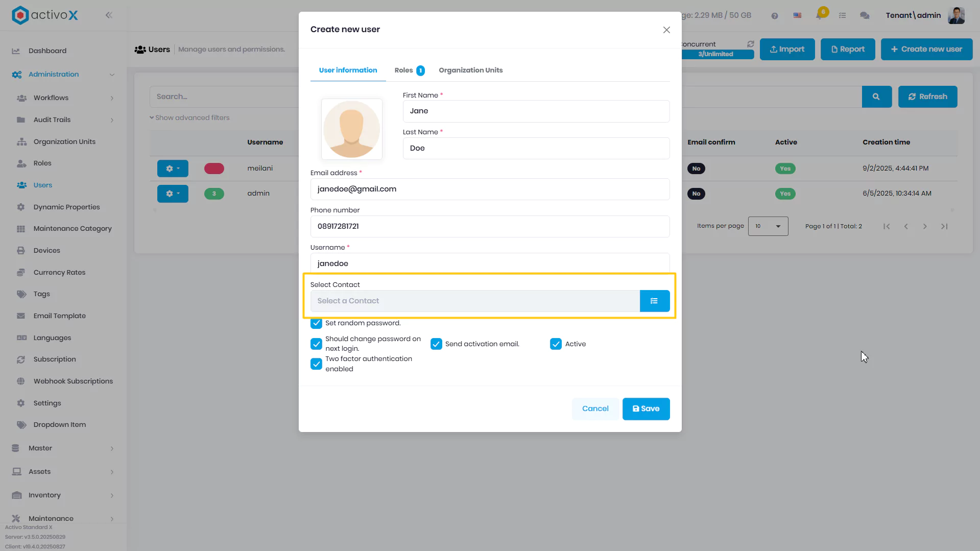980x551 pixels.
Task: Collapse sidebar with double-chevron icon
Action: pyautogui.click(x=109, y=15)
